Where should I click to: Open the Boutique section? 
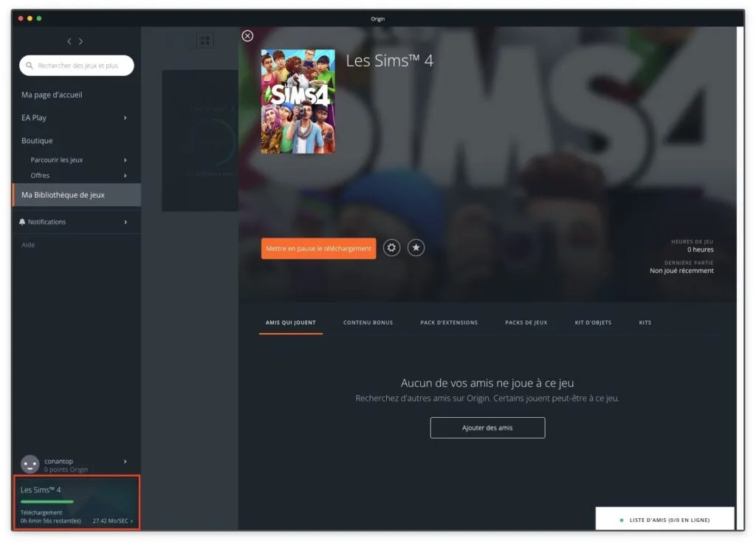click(37, 141)
